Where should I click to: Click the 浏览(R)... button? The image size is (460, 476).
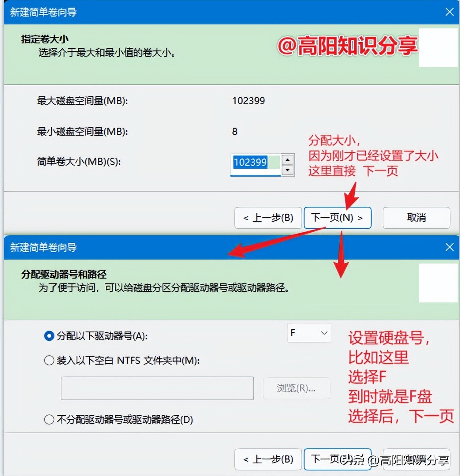tap(296, 388)
